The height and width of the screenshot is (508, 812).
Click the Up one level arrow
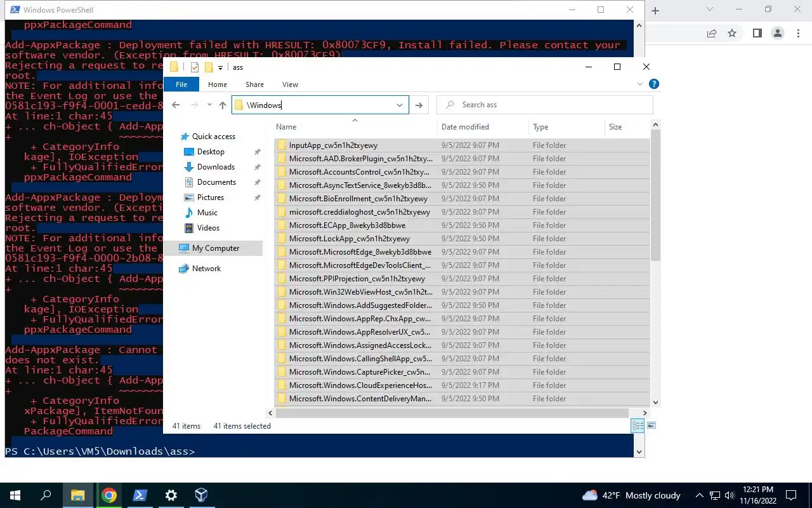[223, 105]
